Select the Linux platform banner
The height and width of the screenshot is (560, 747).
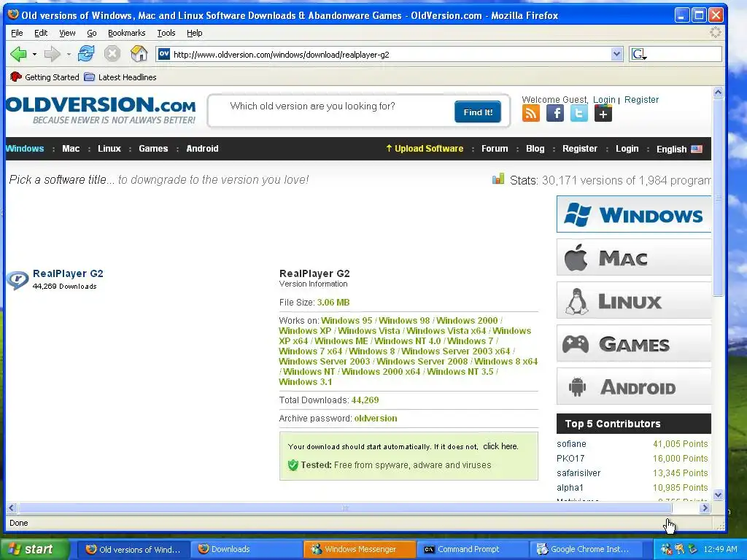(x=634, y=300)
